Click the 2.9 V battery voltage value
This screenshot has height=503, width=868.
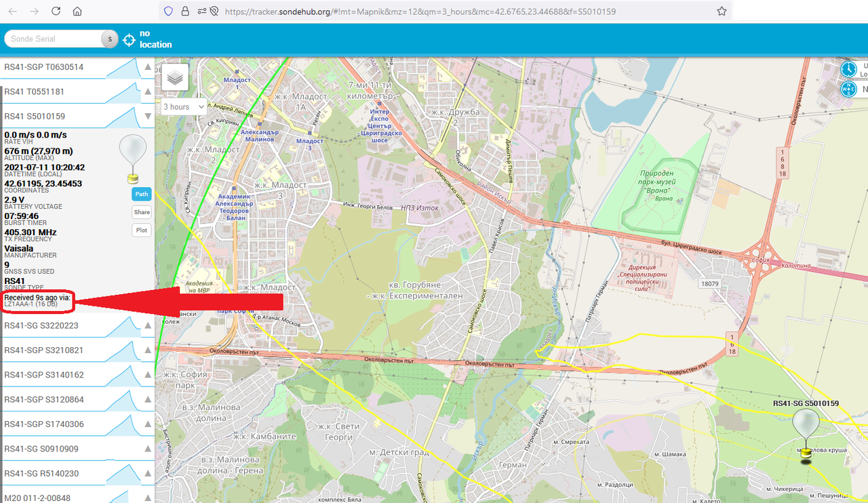tap(14, 199)
